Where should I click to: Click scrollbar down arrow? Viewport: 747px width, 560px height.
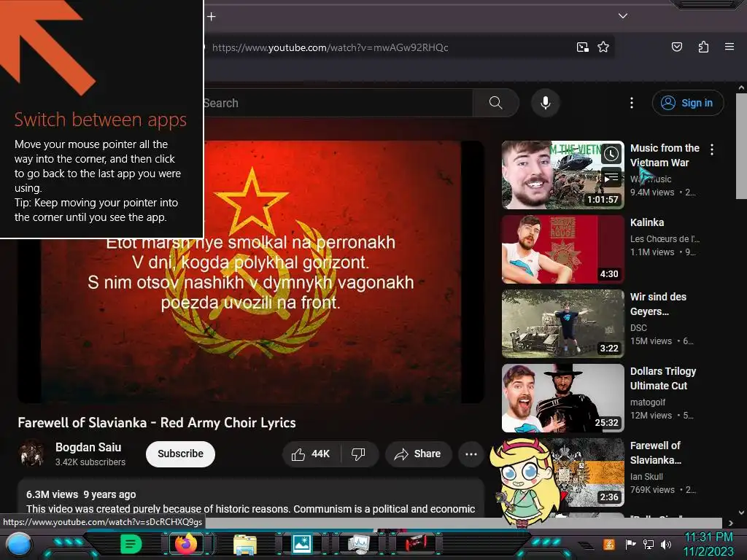tap(741, 513)
